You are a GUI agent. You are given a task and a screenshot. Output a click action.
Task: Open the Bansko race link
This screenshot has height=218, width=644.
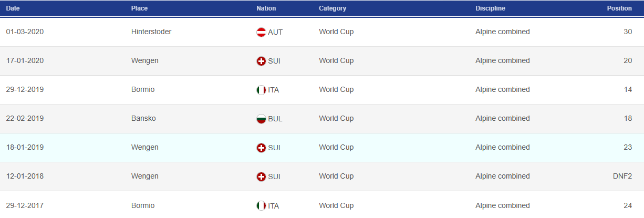point(143,118)
